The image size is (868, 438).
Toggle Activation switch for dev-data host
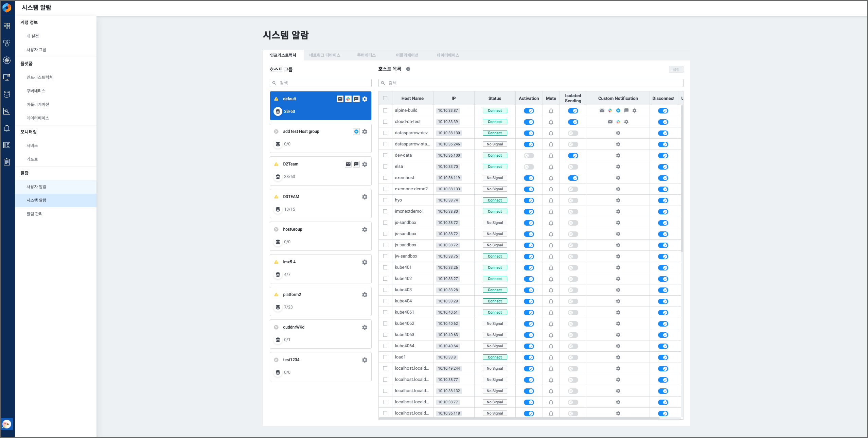(529, 156)
